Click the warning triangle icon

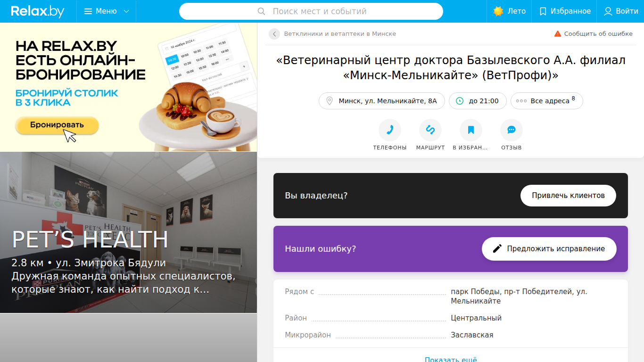[x=558, y=34]
